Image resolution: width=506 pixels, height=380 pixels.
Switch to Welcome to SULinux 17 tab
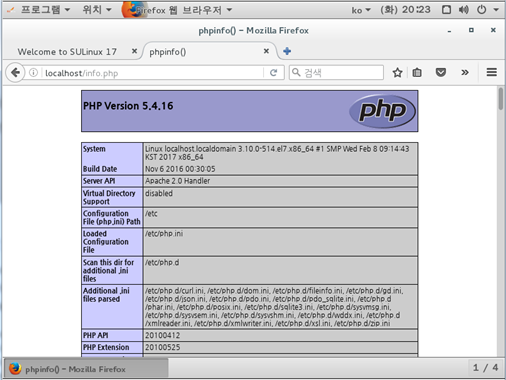(x=67, y=52)
